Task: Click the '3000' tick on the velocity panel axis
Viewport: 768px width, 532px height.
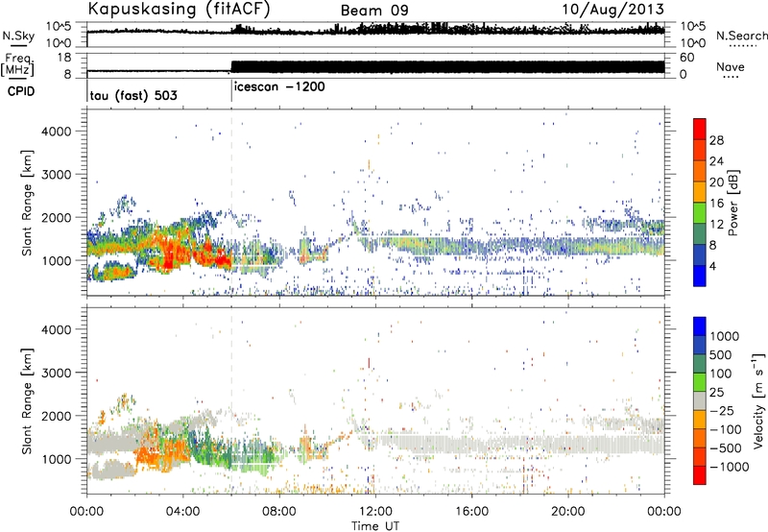Action: [56, 373]
